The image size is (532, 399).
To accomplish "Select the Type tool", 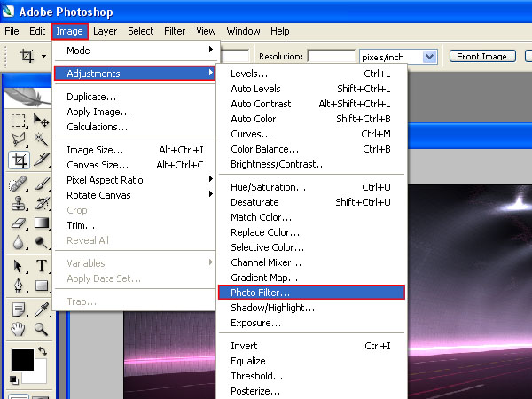I will [x=41, y=266].
